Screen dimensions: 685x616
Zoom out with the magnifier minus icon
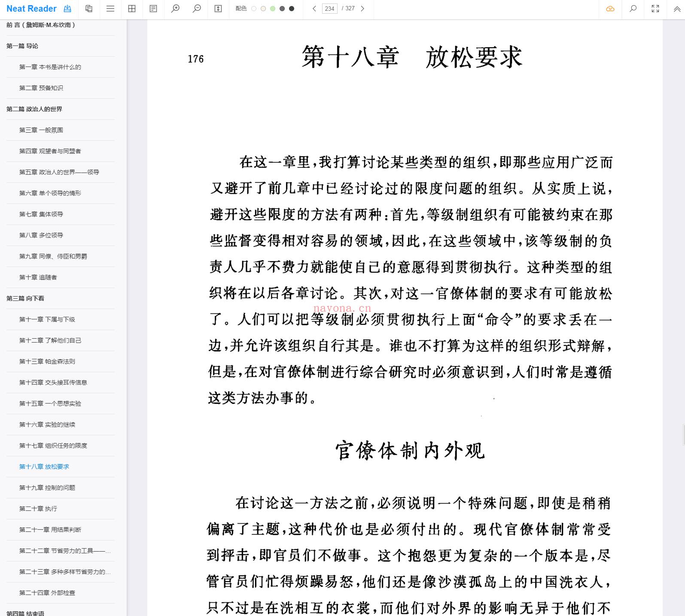coord(197,9)
